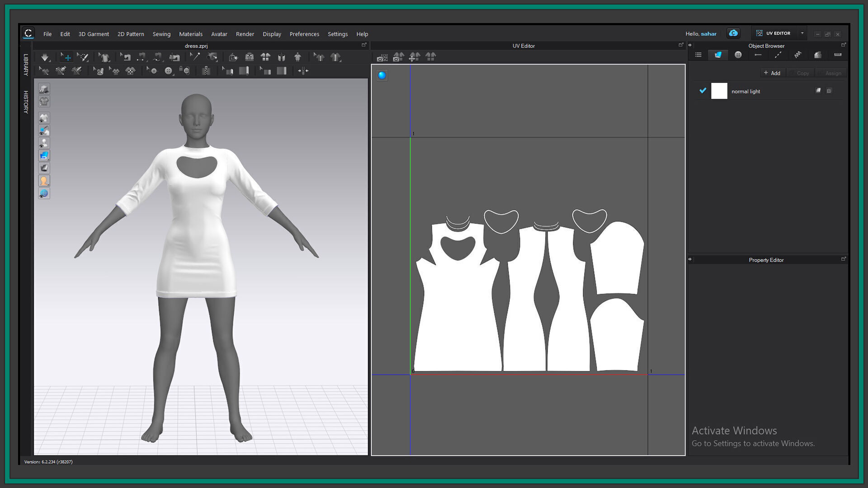Open the Sewing menu
The height and width of the screenshot is (488, 868).
point(161,34)
